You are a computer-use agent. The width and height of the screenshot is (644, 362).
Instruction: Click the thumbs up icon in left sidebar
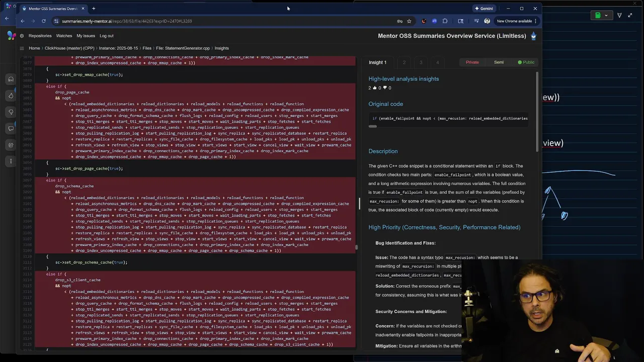(x=11, y=96)
